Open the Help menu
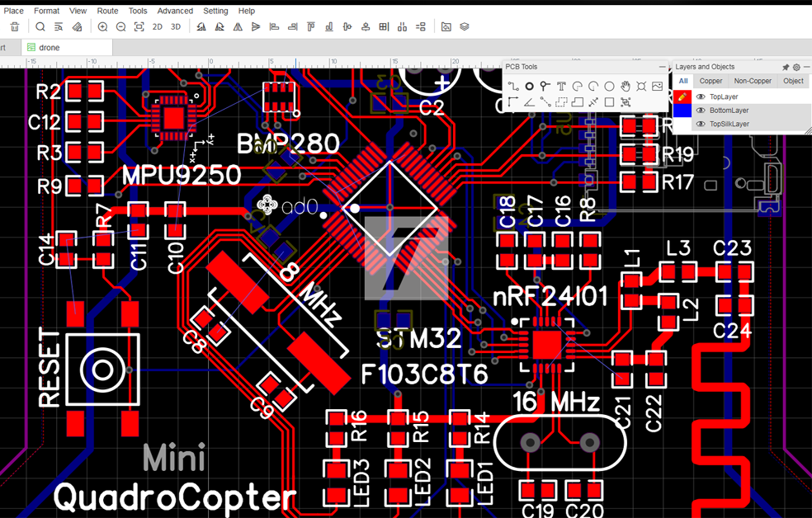This screenshot has height=518, width=812. pyautogui.click(x=247, y=11)
